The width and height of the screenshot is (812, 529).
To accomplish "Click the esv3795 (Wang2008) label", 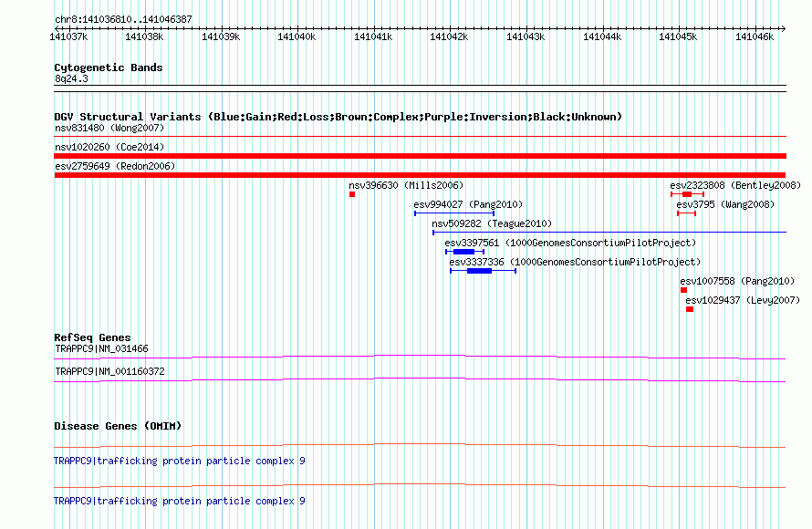I will 725,204.
